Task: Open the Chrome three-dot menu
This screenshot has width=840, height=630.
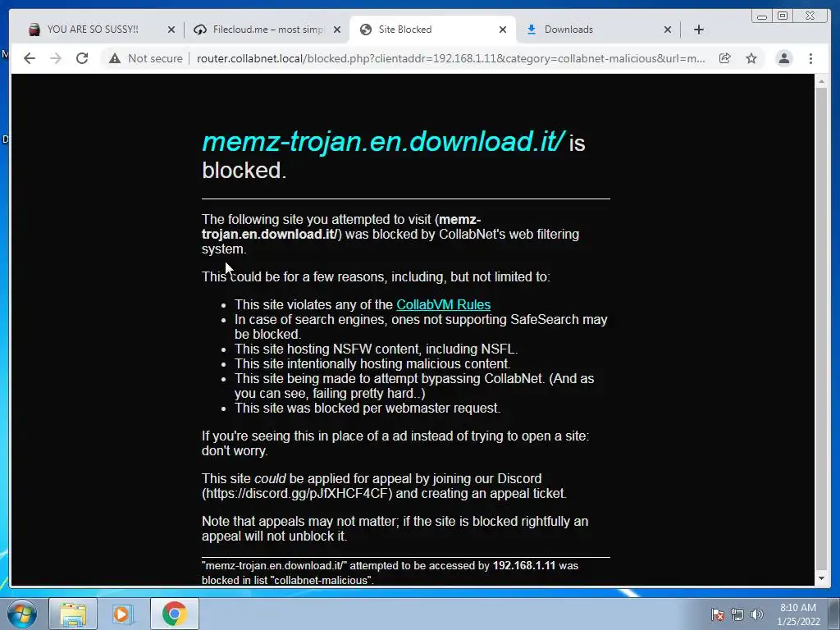Action: [x=811, y=58]
